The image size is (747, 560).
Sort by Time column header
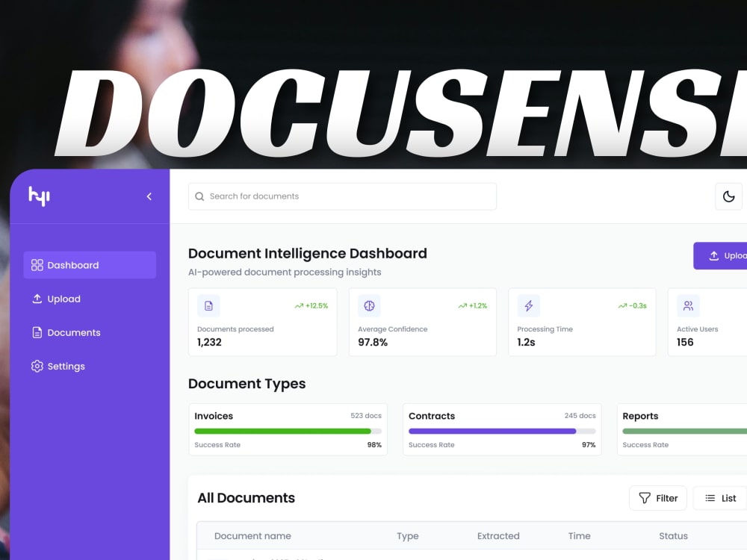580,535
